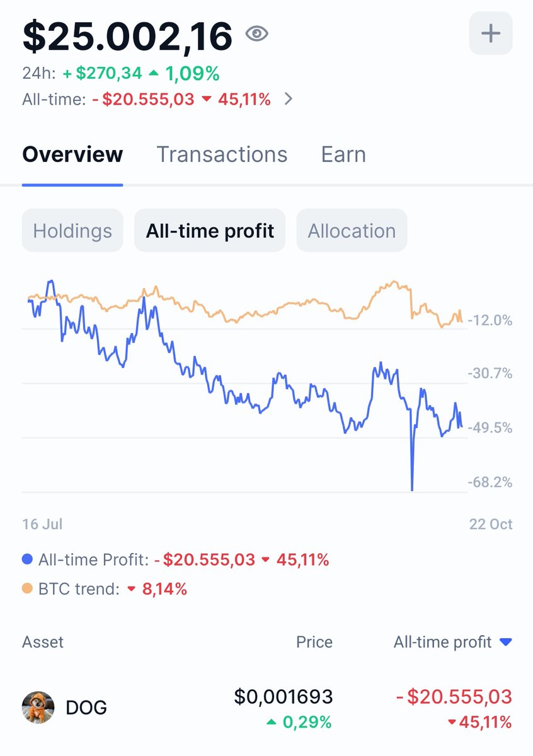The height and width of the screenshot is (756, 533).
Task: Select the All-time profit chart view
Action: point(210,231)
